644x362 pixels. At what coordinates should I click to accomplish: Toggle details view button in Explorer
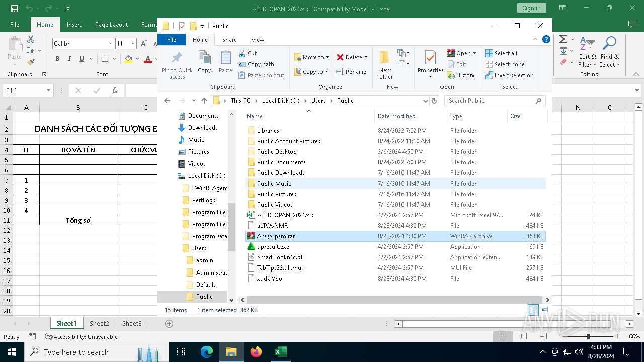coord(533,310)
